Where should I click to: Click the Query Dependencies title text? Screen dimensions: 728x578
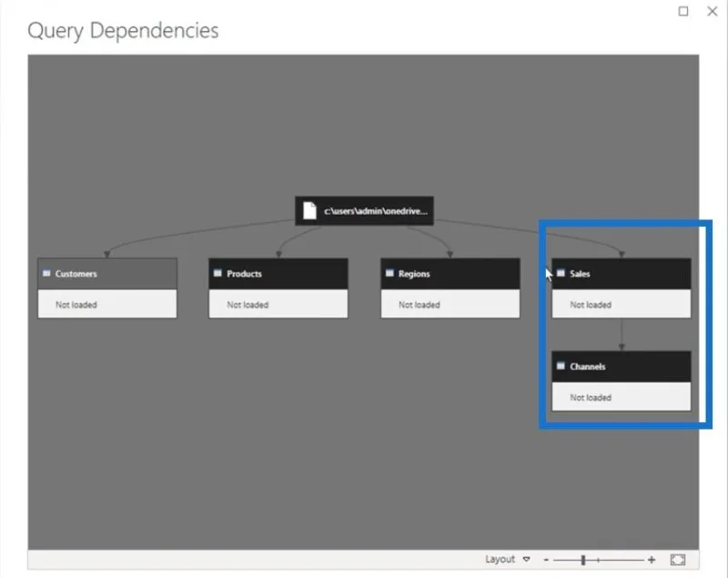123,31
